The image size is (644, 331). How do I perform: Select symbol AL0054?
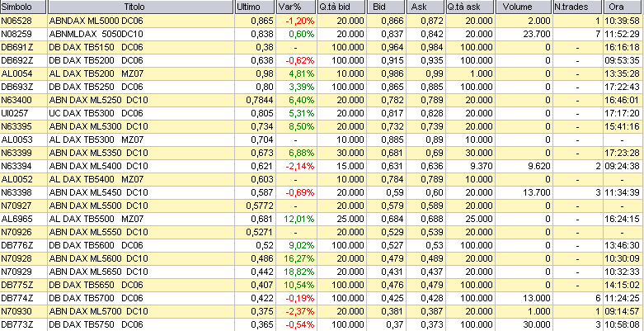click(16, 73)
